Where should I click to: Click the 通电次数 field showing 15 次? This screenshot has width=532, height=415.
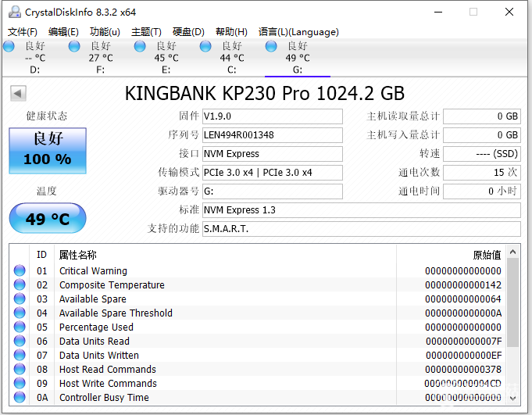click(x=482, y=173)
